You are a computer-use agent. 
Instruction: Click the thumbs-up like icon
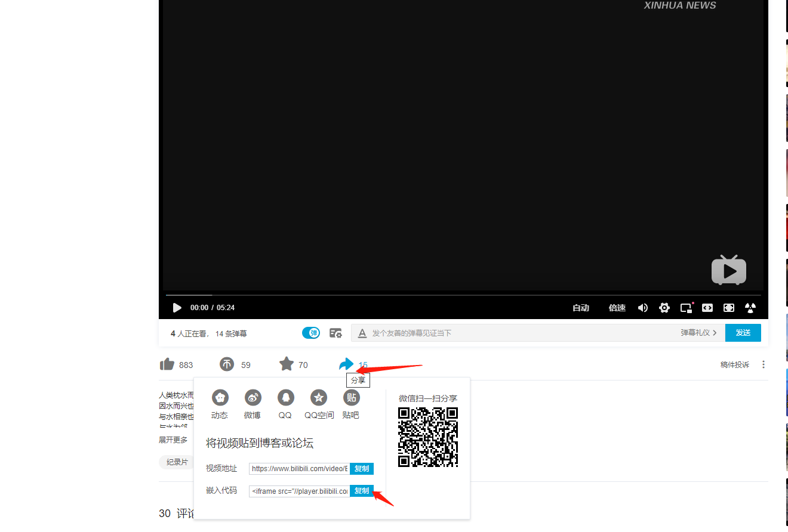tap(167, 364)
